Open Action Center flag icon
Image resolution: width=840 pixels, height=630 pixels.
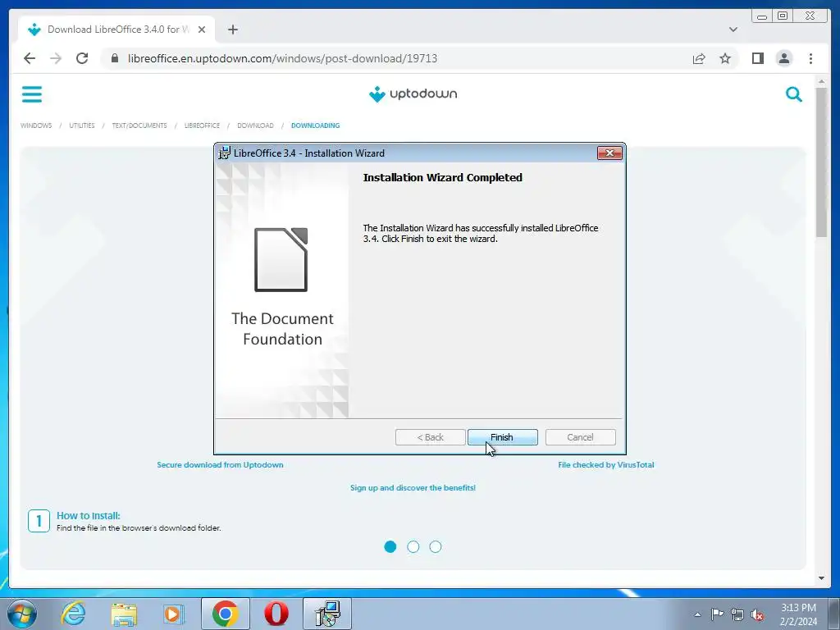pos(717,614)
